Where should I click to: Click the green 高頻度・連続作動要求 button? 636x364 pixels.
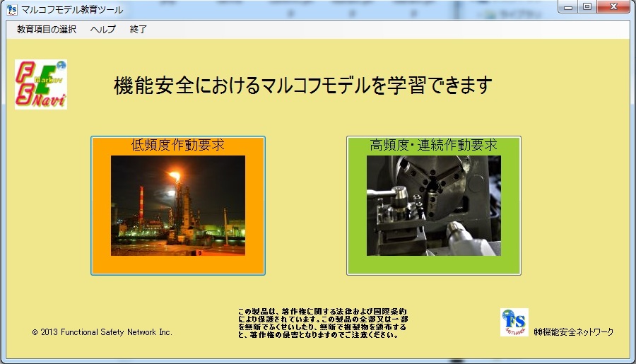click(x=434, y=206)
